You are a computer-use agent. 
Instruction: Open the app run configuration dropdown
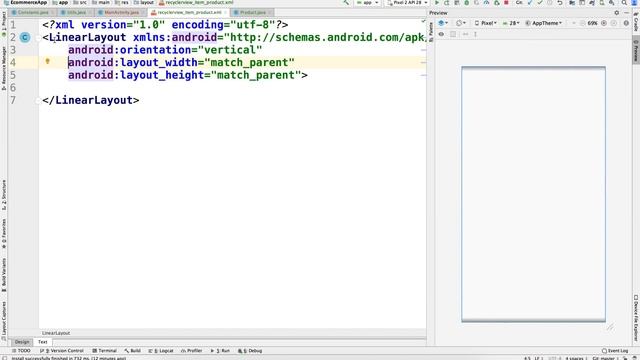pyautogui.click(x=367, y=3)
